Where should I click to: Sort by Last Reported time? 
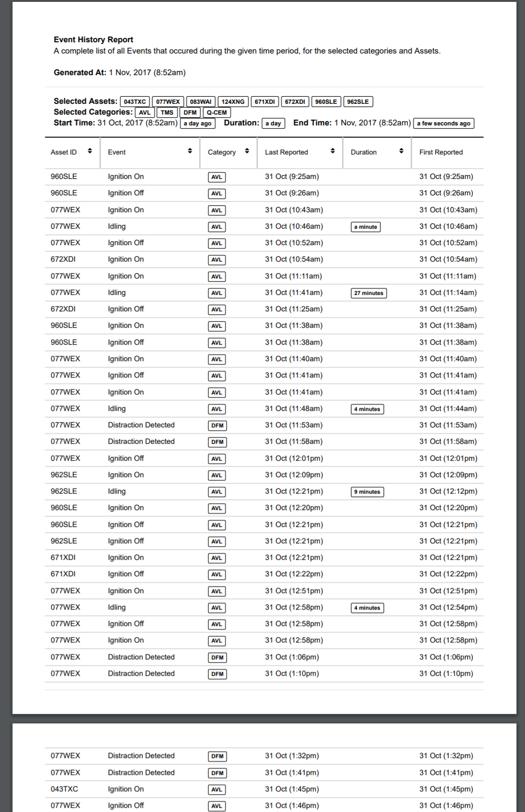coord(333,152)
